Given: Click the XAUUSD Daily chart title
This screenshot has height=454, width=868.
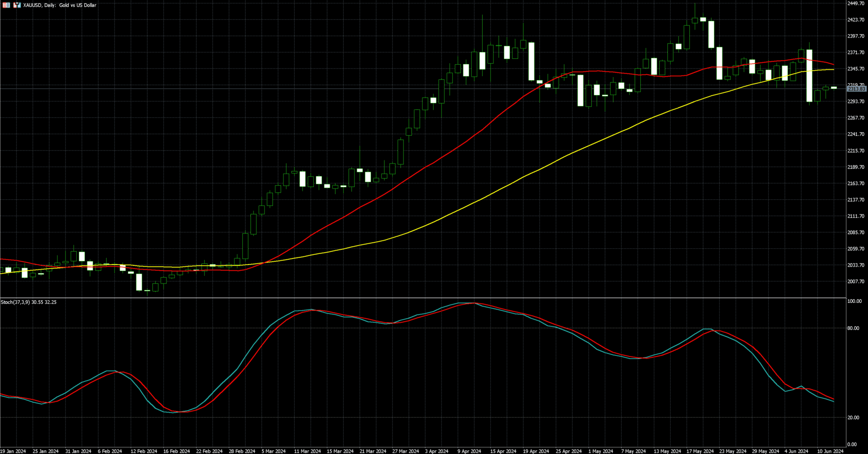Looking at the screenshot, I should point(60,5).
